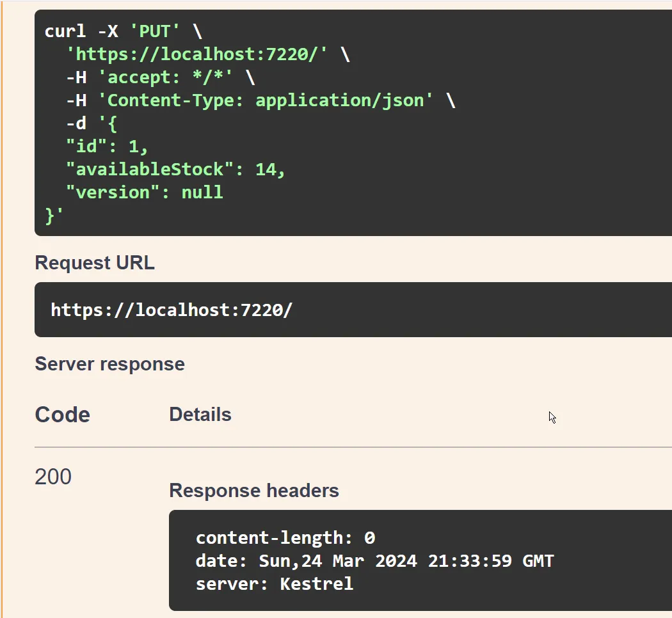Click the Code column header
Screen dimensions: 672x618
tap(62, 414)
